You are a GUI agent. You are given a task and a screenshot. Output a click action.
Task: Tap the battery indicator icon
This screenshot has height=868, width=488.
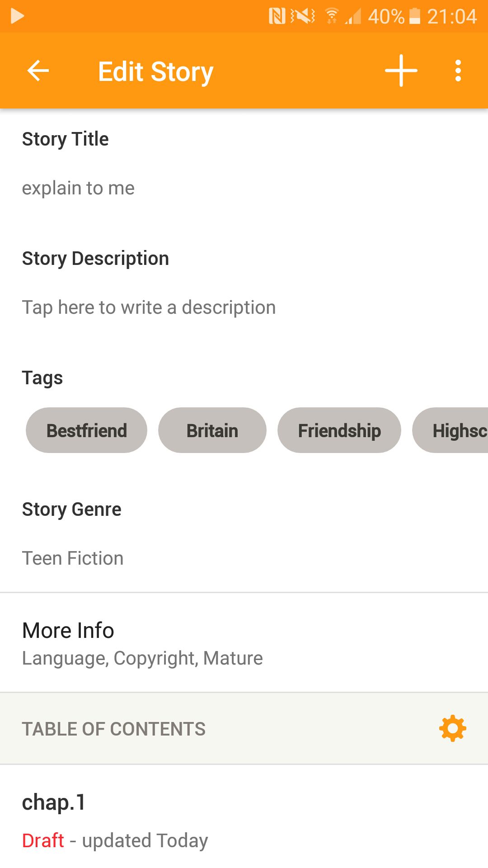(415, 16)
